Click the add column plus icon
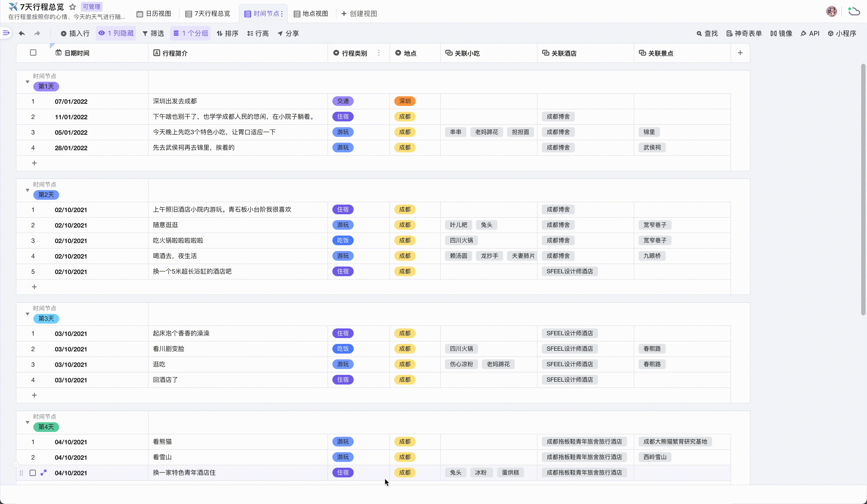Viewport: 867px width, 504px height. coord(740,53)
